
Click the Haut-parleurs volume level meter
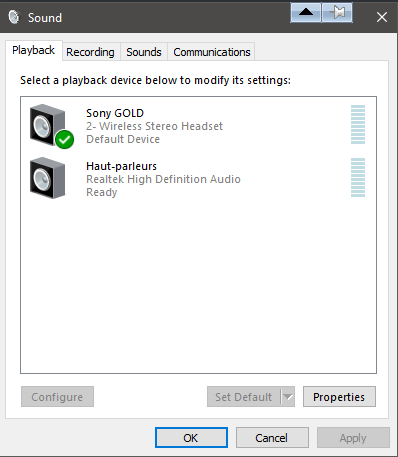tap(358, 177)
